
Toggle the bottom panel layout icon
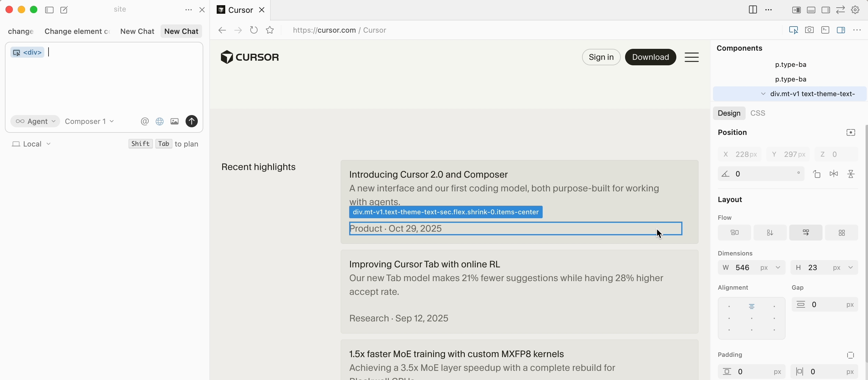tap(811, 10)
